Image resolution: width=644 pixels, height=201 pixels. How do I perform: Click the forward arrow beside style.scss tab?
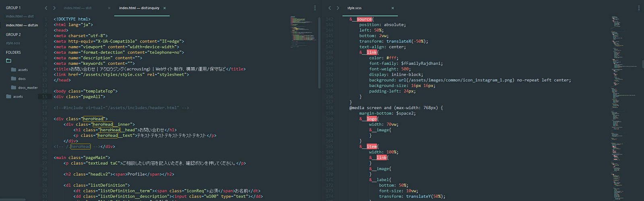(x=338, y=8)
